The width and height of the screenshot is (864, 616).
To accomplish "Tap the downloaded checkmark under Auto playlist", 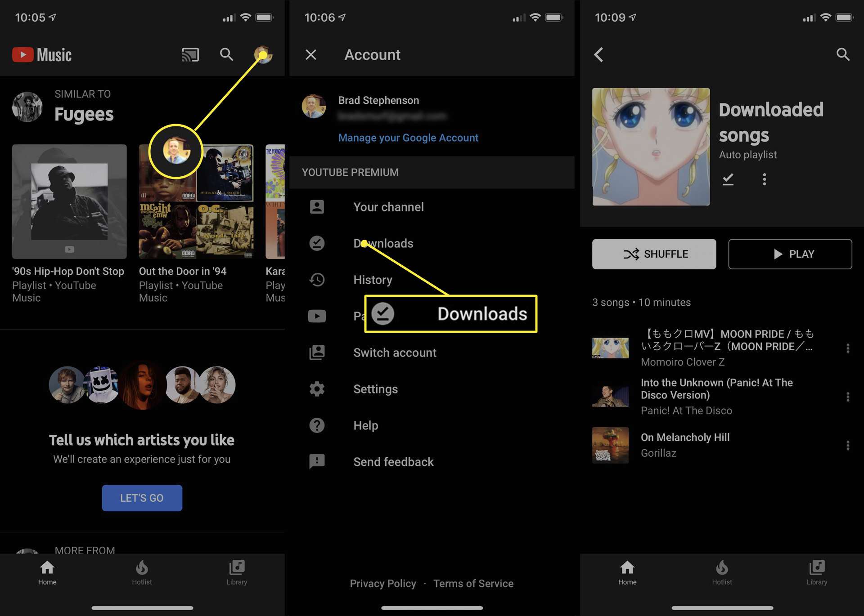I will pos(728,179).
